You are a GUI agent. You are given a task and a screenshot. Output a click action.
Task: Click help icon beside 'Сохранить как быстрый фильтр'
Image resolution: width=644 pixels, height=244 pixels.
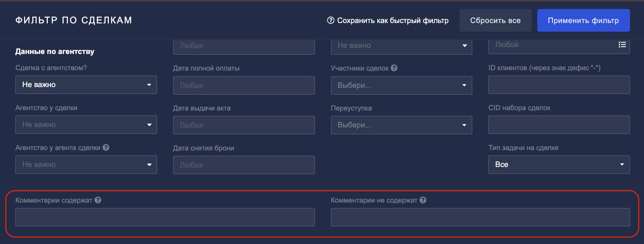pos(331,21)
